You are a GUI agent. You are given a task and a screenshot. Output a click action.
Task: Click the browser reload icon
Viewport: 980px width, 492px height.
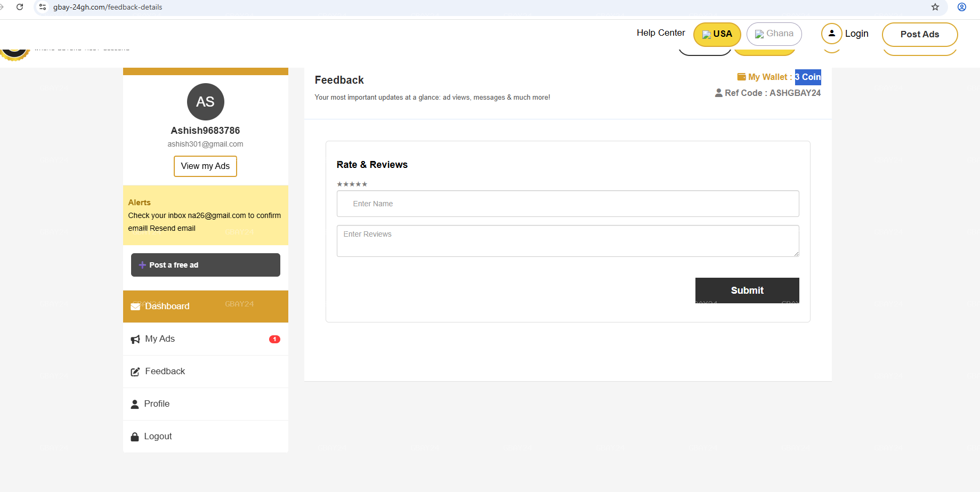pos(20,7)
